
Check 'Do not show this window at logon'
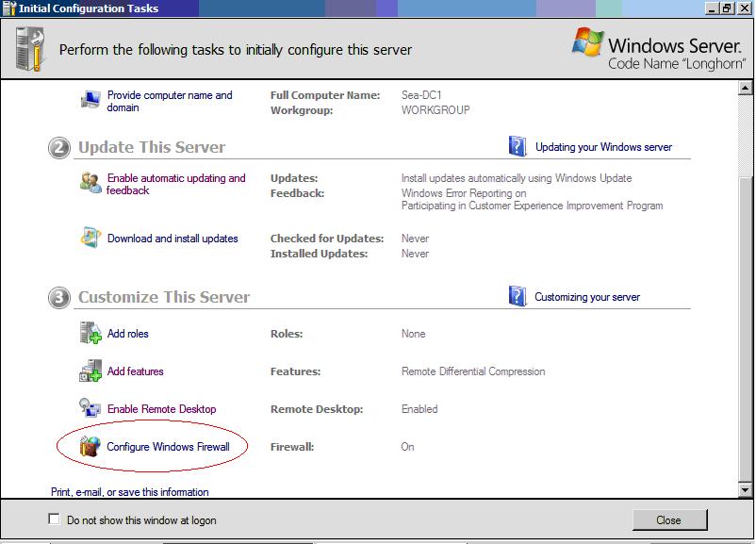tap(54, 519)
